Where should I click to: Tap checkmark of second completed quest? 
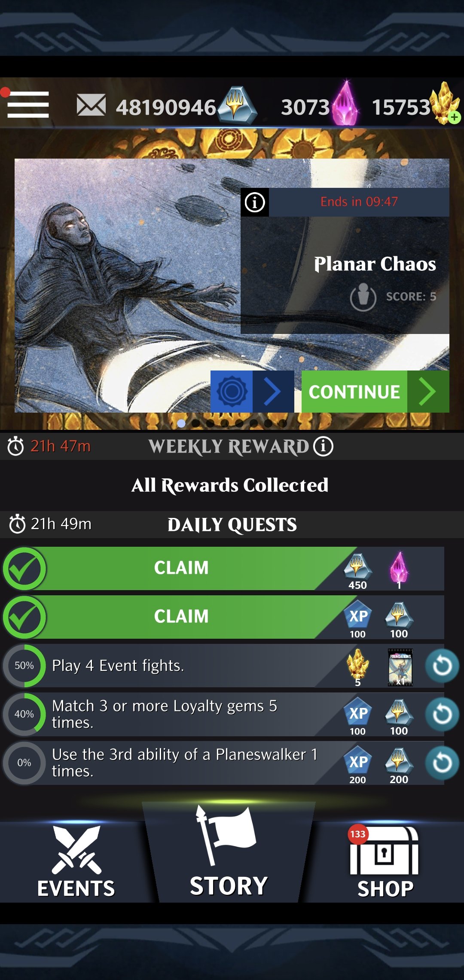(24, 617)
